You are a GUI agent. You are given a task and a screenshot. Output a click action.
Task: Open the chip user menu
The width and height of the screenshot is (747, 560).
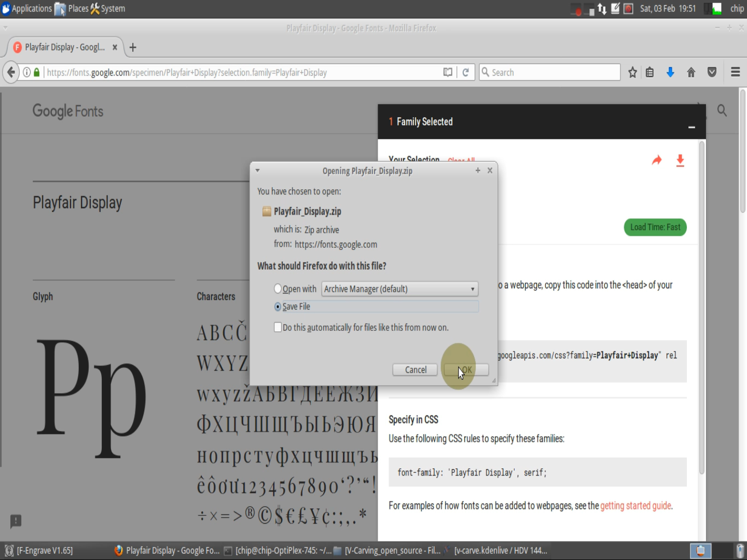click(x=737, y=9)
